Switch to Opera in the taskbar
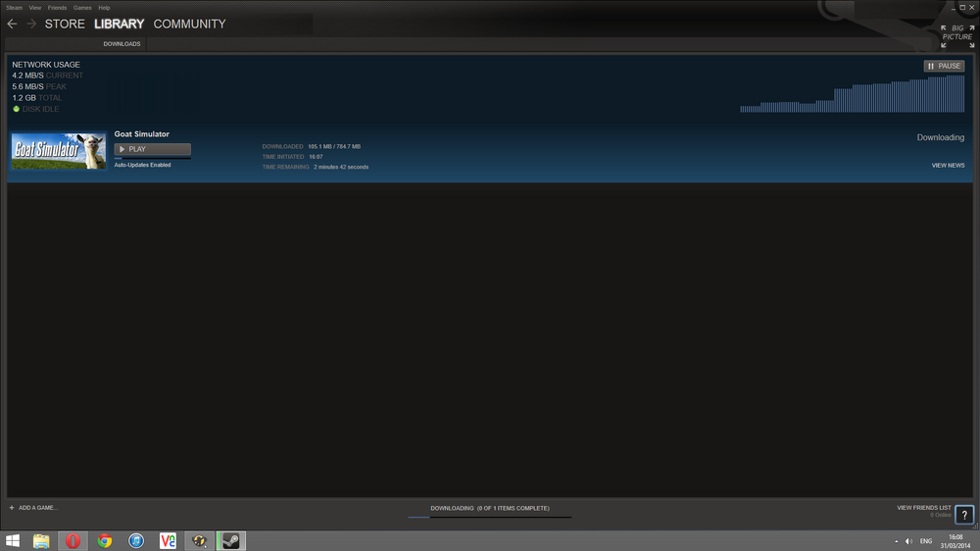The image size is (980, 551). 73,541
